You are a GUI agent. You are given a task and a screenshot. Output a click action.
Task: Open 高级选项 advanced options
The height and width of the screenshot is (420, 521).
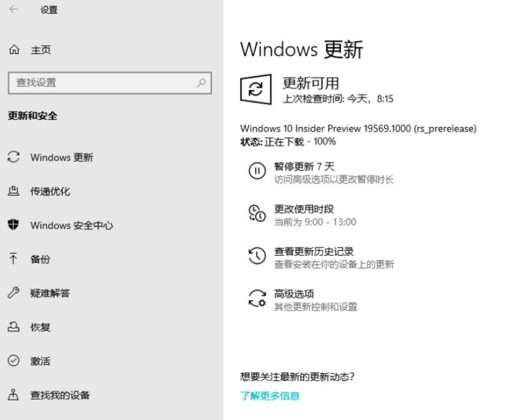click(x=294, y=294)
